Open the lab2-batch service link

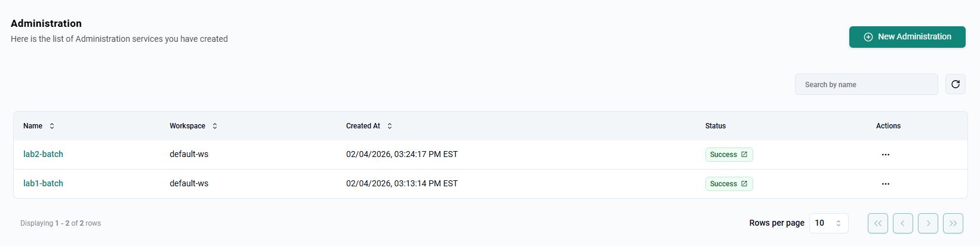tap(43, 154)
